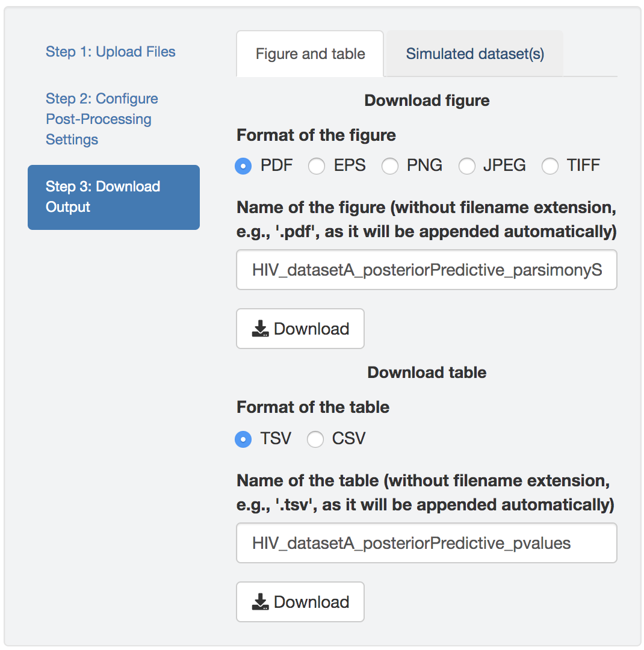Switch table format to CSV
This screenshot has height=650, width=644.
(315, 439)
